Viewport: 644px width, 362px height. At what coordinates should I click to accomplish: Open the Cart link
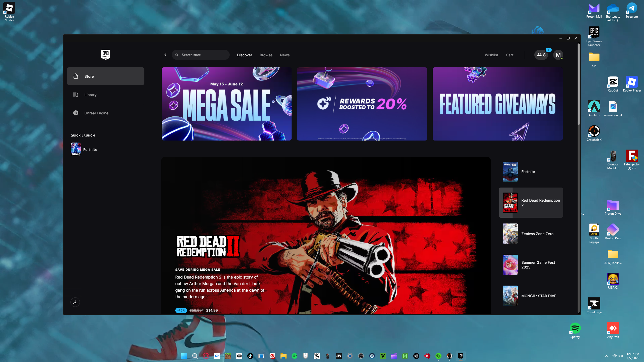click(509, 55)
